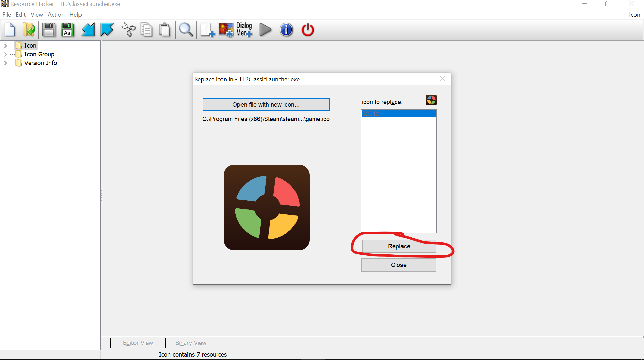
Task: Open a file with the folder arrow icon
Action: [29, 30]
